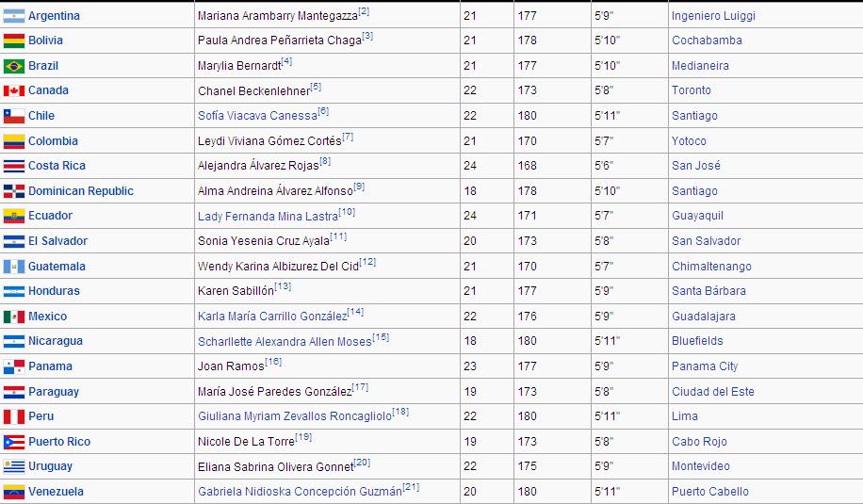The height and width of the screenshot is (504, 863).
Task: Click the Uruguay flag icon
Action: coord(13,466)
